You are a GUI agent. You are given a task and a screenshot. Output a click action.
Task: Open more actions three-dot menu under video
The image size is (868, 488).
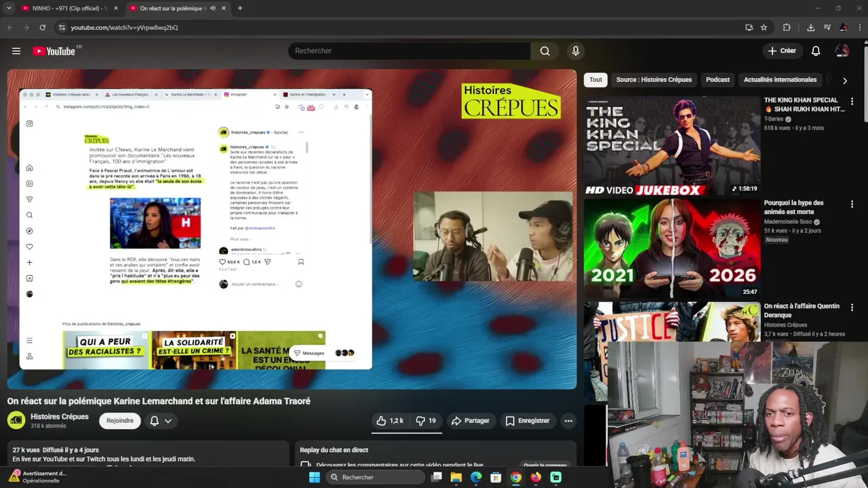tap(568, 421)
